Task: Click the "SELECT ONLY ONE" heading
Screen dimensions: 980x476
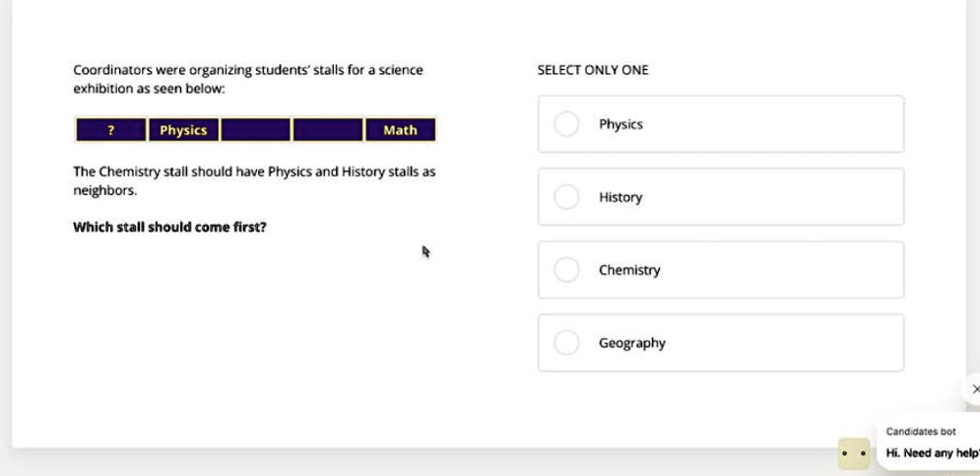Action: pos(593,70)
